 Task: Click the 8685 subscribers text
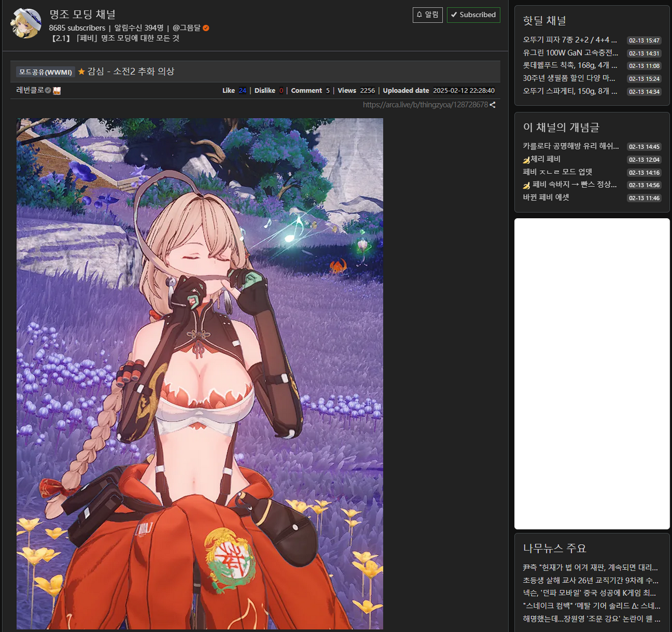77,28
